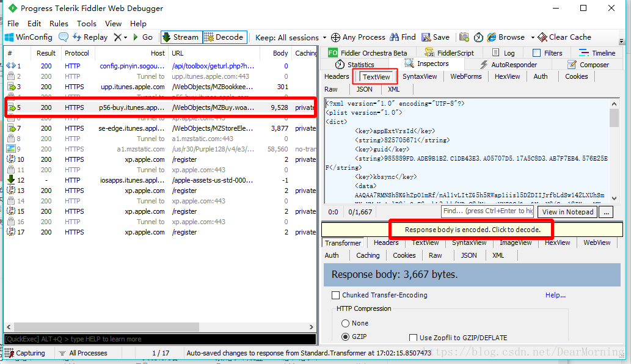This screenshot has height=364, width=631.
Task: Enable Chunked Transfer-Encoding checkbox
Action: [335, 295]
